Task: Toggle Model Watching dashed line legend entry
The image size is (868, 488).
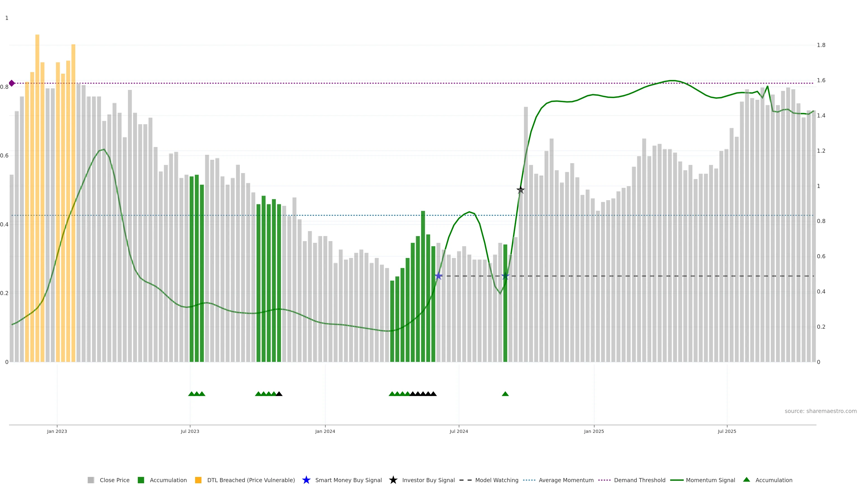Action: [x=497, y=480]
